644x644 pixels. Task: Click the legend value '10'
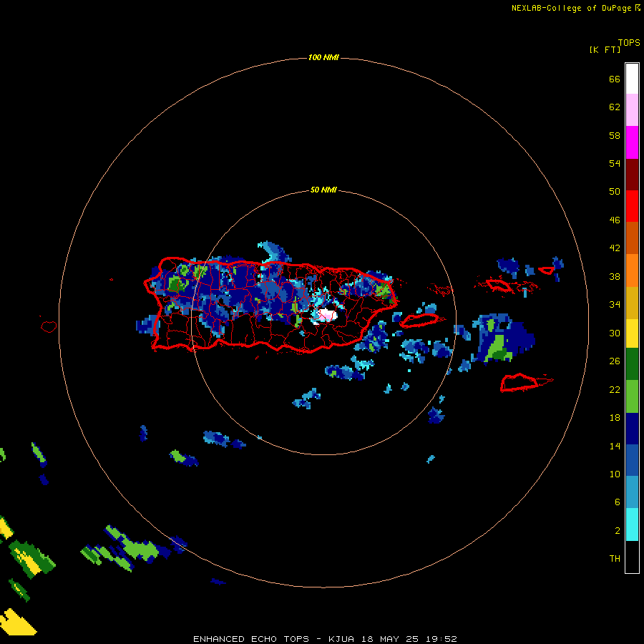click(615, 474)
